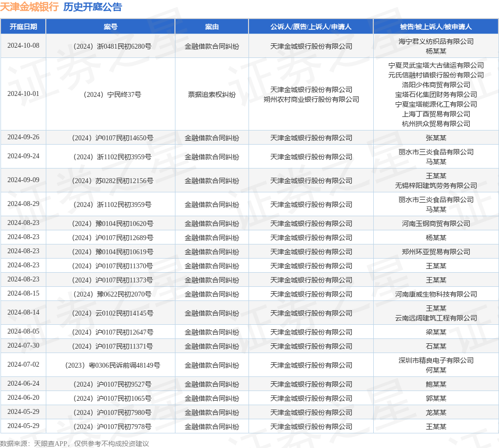Click case number (2024)豫0622民初2070号
The image size is (499, 448).
point(113,295)
